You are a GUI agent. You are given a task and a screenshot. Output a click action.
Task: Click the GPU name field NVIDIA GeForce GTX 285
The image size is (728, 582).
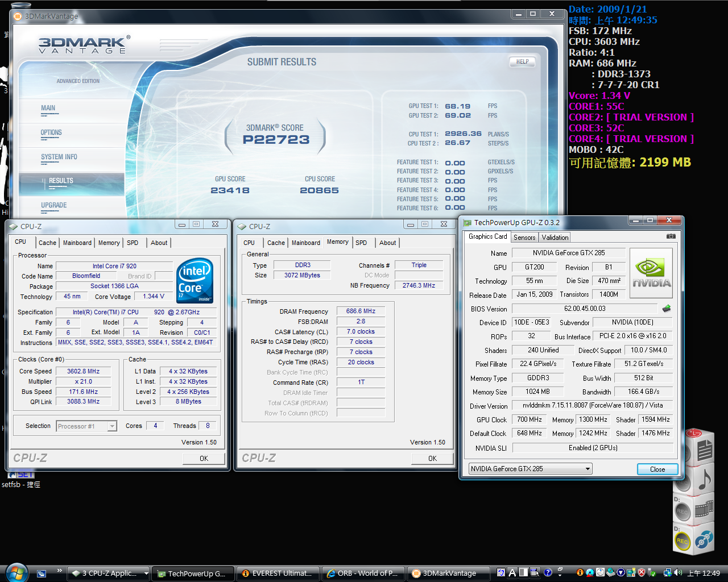[569, 253]
